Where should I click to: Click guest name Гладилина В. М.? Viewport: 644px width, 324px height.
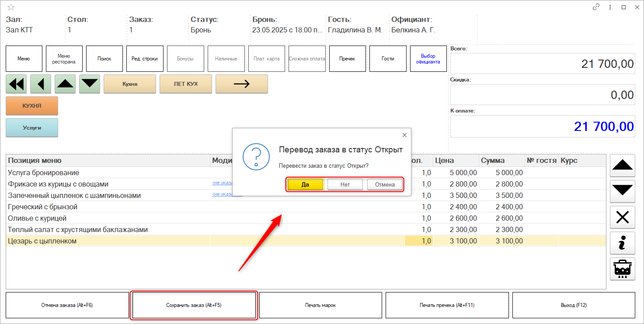click(355, 30)
